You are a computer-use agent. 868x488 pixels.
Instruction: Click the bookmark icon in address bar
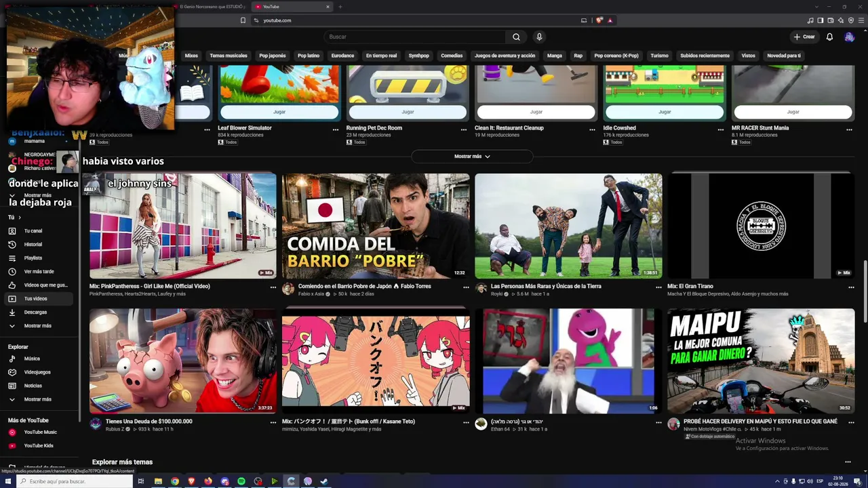pos(243,20)
